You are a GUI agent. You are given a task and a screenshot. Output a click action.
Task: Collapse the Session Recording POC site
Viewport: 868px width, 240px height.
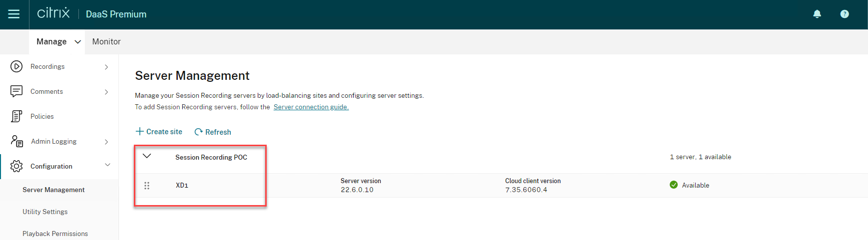(x=147, y=156)
